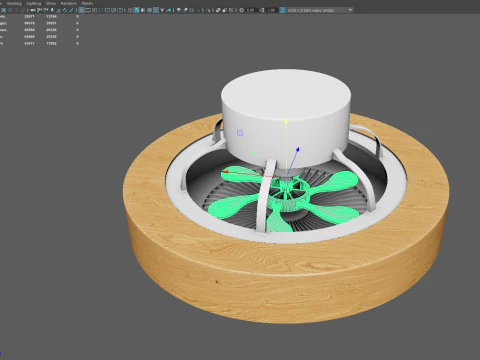Open the Show menu
The image size is (480, 360).
coord(51,3)
